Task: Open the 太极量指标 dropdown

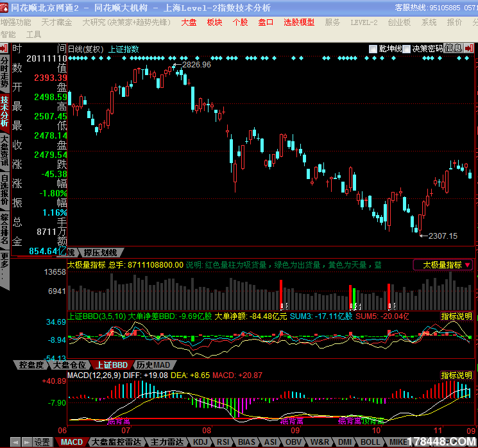Action: 443,264
